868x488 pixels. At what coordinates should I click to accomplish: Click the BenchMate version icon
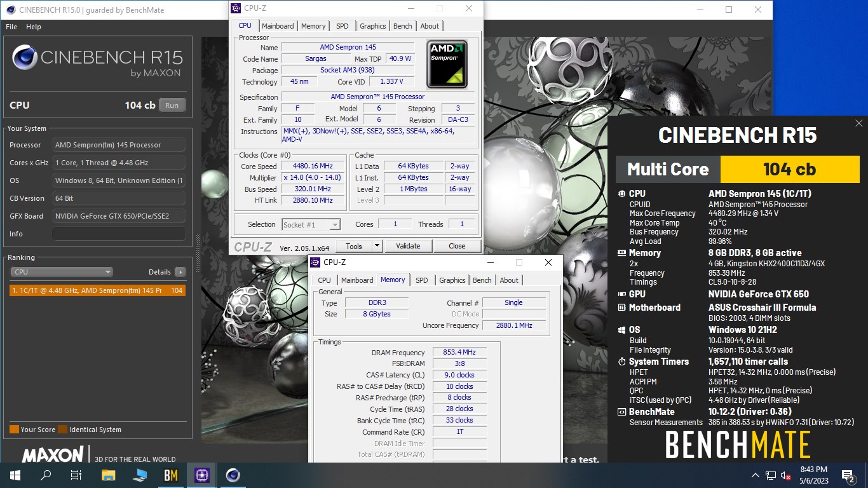622,412
